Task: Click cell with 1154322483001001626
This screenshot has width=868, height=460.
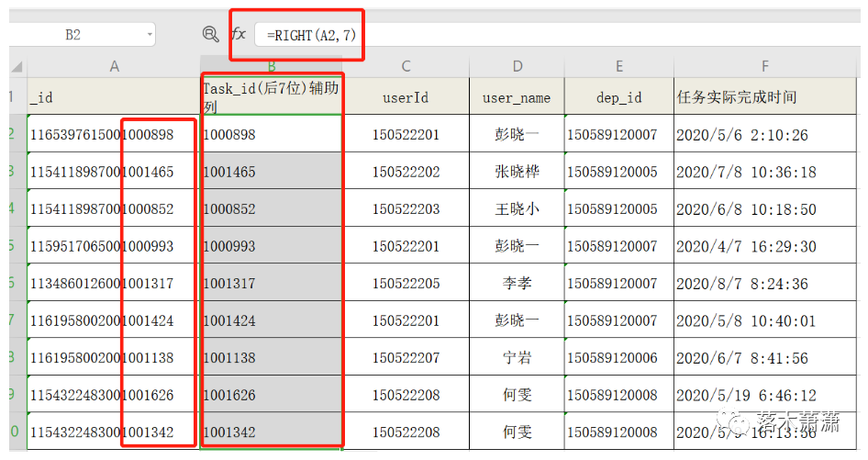Action: pos(114,395)
